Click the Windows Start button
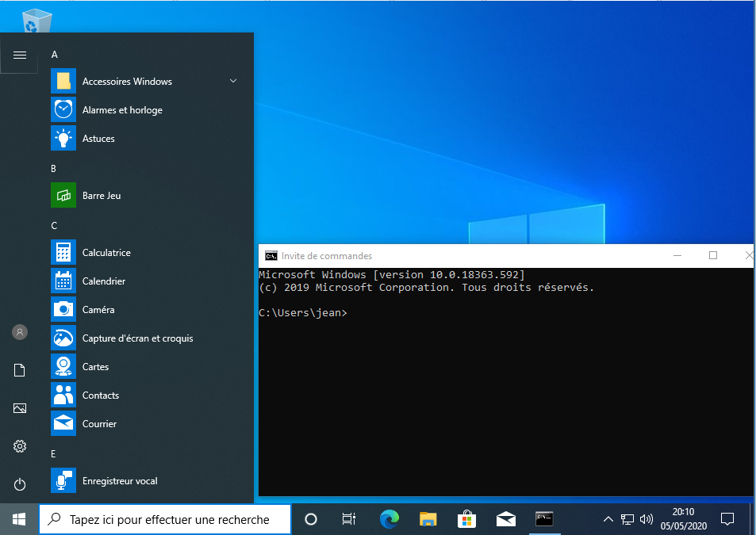The width and height of the screenshot is (756, 535). pos(19,519)
